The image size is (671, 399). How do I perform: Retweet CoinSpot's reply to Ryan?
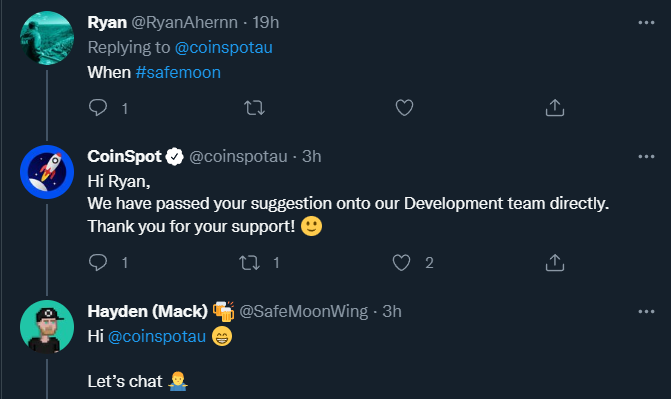tap(249, 262)
